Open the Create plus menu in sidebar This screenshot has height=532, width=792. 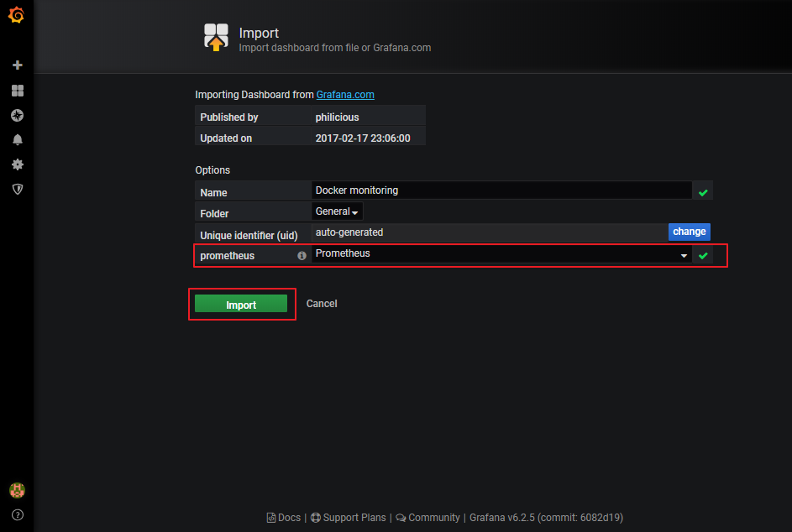pyautogui.click(x=17, y=65)
